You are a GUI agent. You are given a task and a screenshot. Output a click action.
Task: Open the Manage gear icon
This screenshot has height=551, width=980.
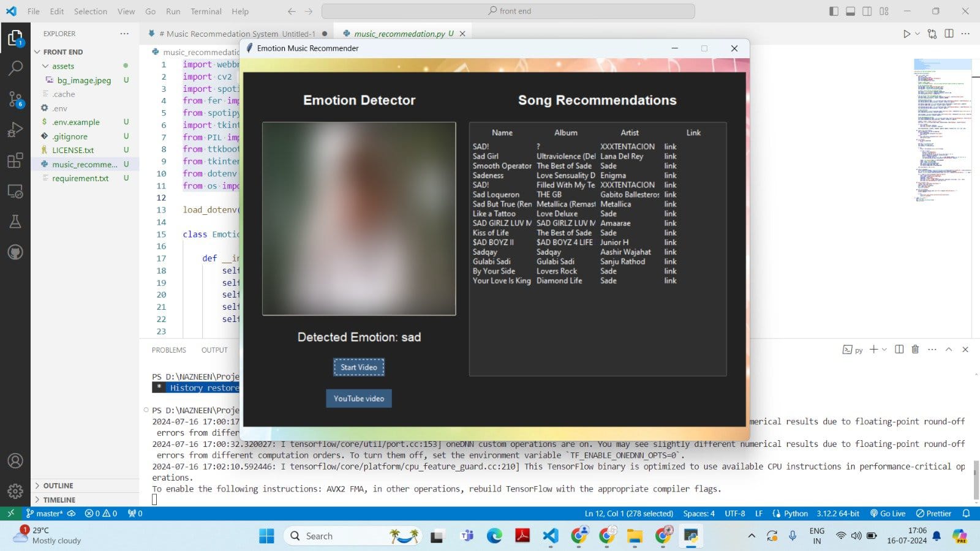pyautogui.click(x=15, y=491)
